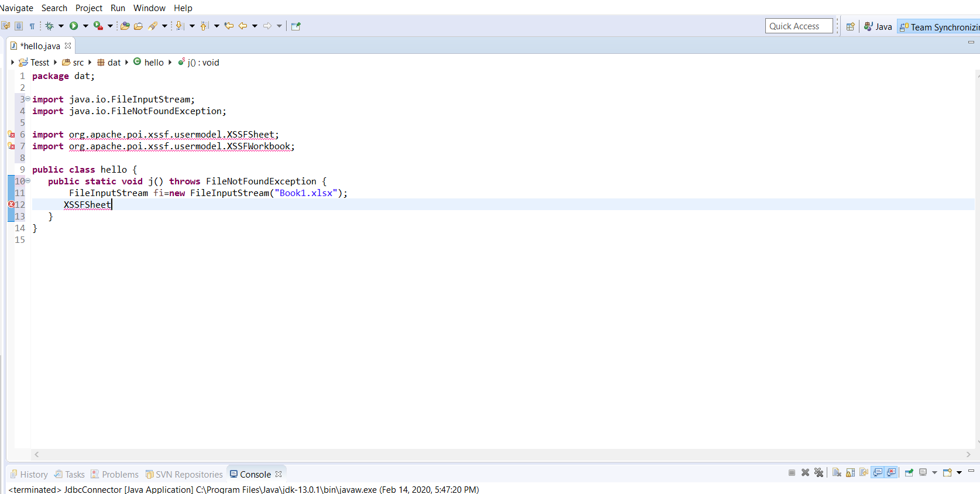The height and width of the screenshot is (494, 980).
Task: Click the Open Type toolbar icon
Action: click(125, 26)
